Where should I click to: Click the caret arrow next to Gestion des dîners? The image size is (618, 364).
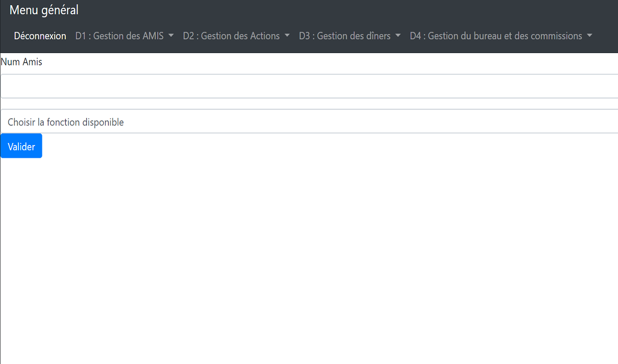pyautogui.click(x=398, y=36)
